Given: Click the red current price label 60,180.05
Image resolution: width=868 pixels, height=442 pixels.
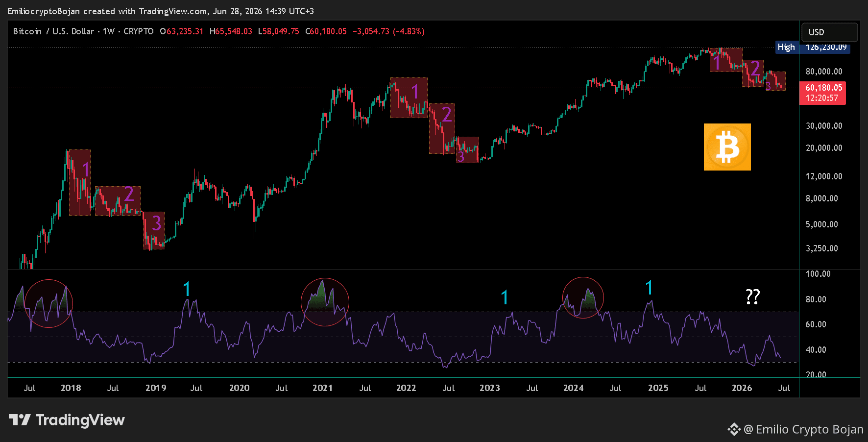Looking at the screenshot, I should pyautogui.click(x=823, y=88).
